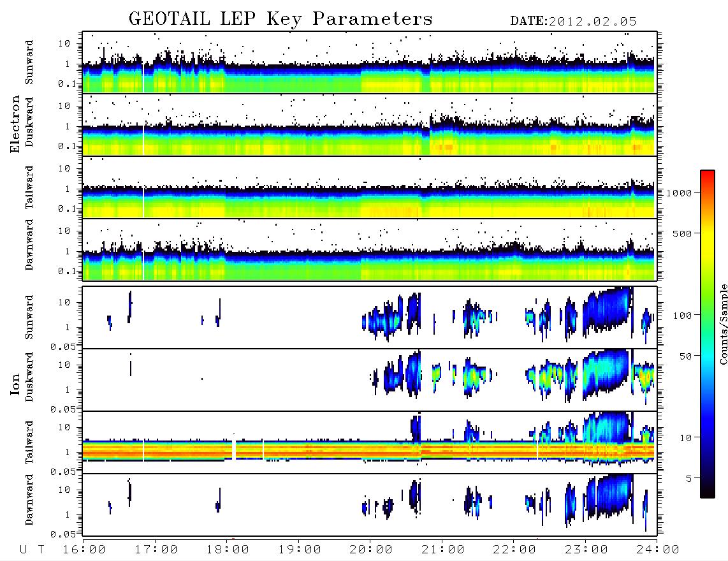The width and height of the screenshot is (728, 561).
Task: Select the "Dawnward" label of the Electron group
Action: click(29, 245)
